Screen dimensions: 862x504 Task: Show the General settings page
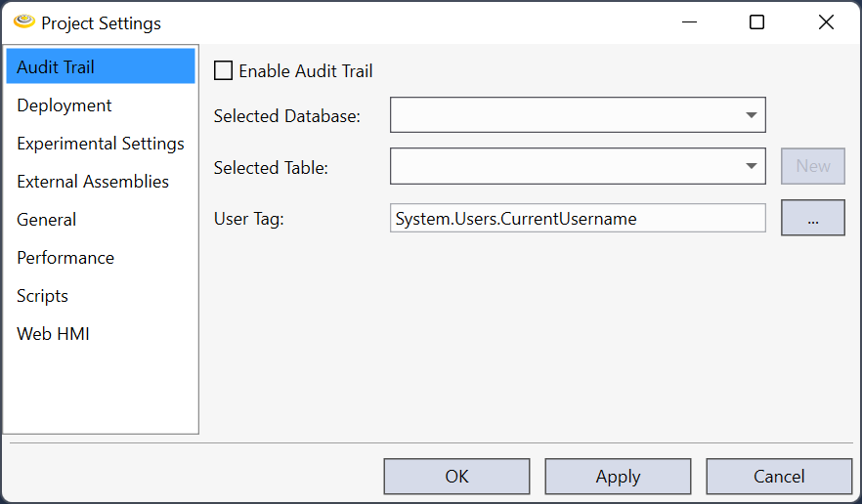tap(46, 220)
